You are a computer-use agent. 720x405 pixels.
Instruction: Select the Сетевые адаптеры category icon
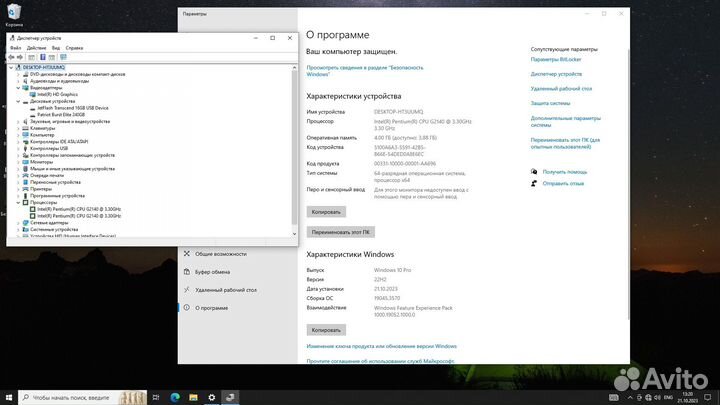click(26, 223)
